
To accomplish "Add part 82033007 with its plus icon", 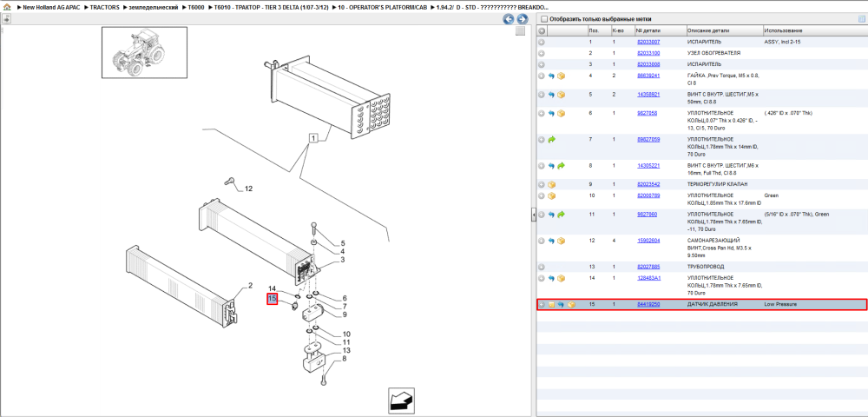I will (542, 42).
